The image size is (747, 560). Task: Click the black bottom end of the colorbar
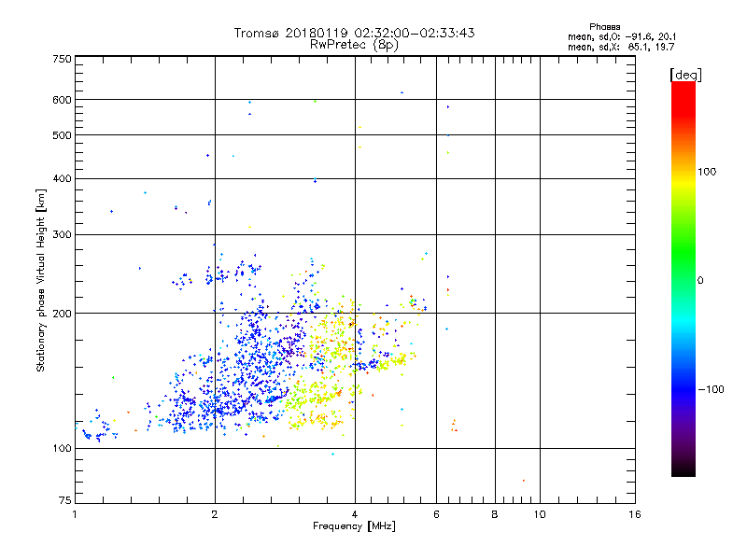coord(684,469)
